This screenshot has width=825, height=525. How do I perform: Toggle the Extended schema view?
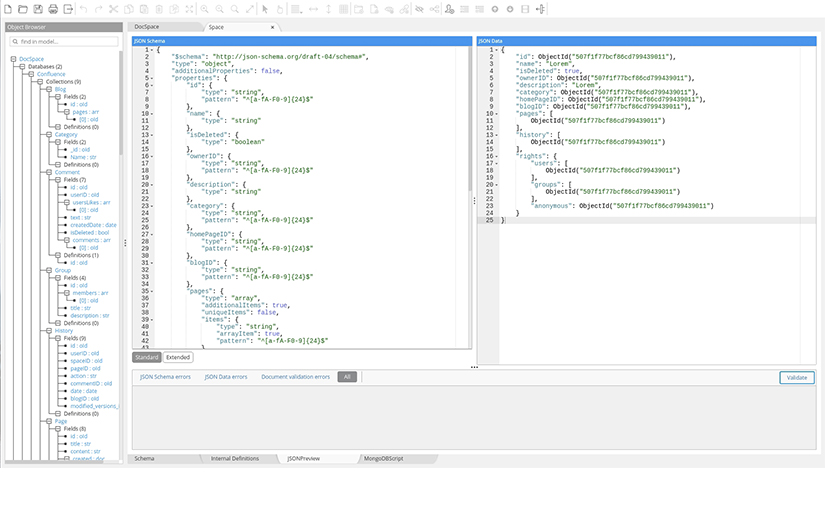point(178,357)
